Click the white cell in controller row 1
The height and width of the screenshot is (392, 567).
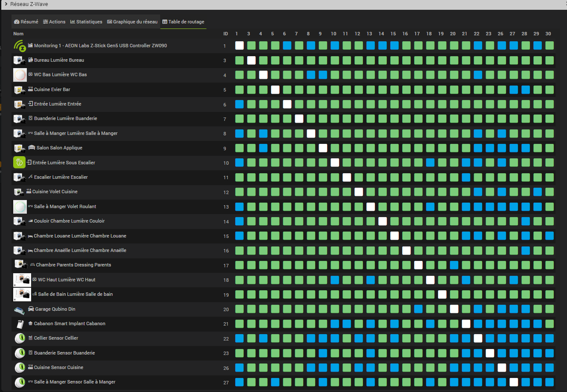(x=239, y=46)
